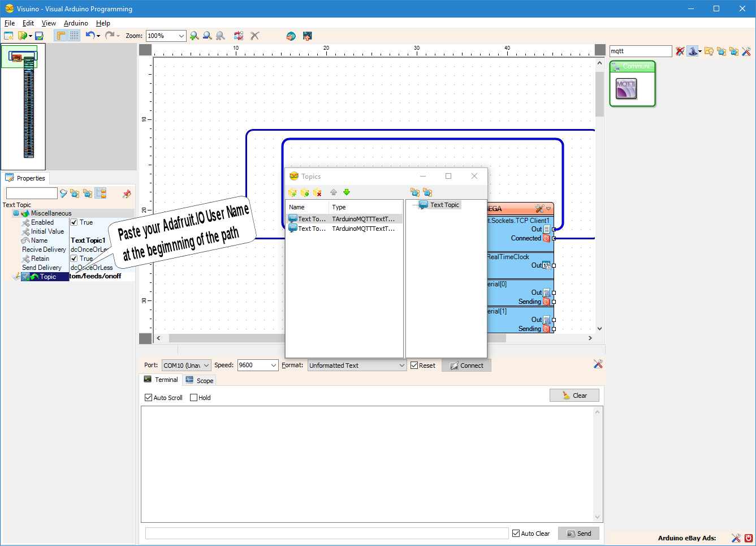Click the delete topic red X icon

[x=317, y=192]
